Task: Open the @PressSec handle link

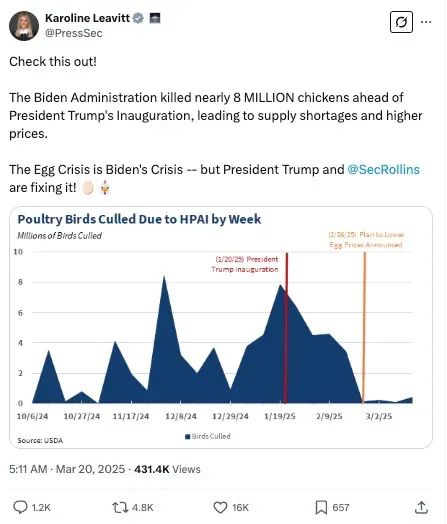Action: (73, 33)
